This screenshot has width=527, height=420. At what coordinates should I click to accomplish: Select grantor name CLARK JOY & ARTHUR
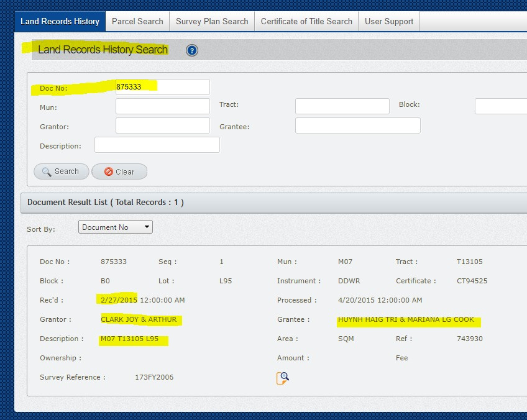click(139, 319)
